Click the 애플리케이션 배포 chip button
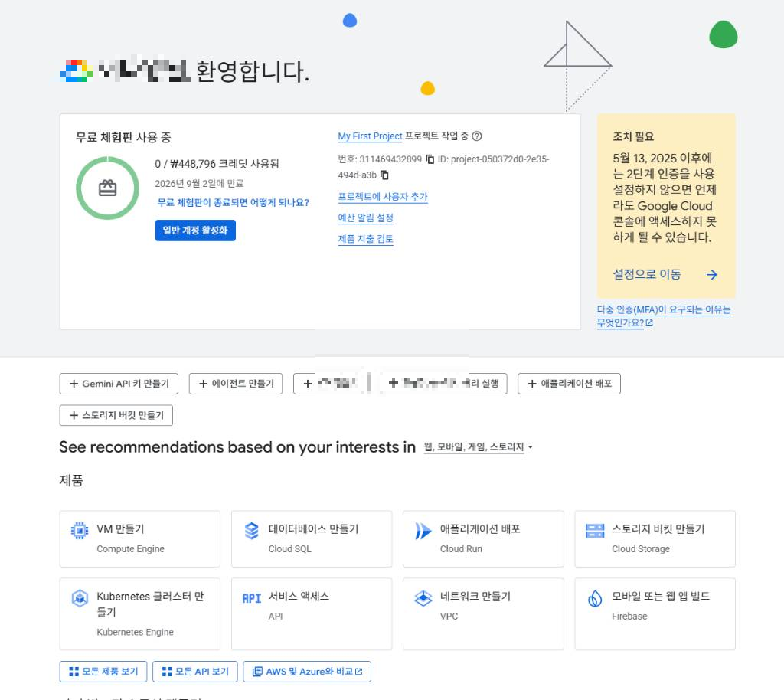 pyautogui.click(x=569, y=384)
